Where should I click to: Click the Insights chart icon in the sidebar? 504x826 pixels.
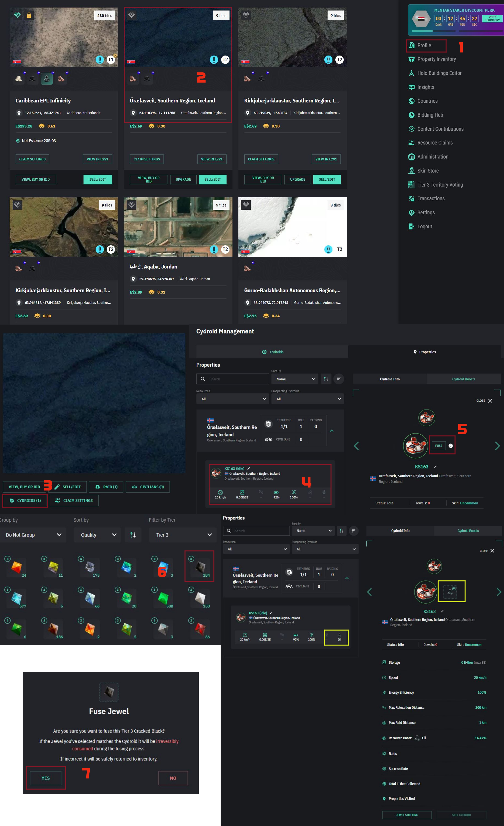click(x=412, y=87)
